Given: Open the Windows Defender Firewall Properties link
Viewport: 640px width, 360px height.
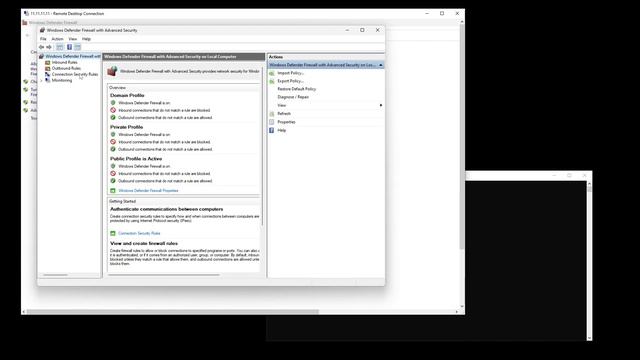Looking at the screenshot, I should (148, 191).
